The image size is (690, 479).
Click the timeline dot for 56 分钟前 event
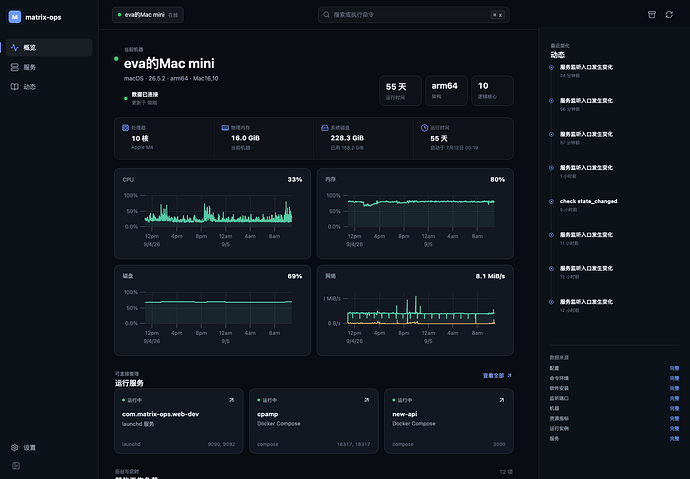(551, 101)
